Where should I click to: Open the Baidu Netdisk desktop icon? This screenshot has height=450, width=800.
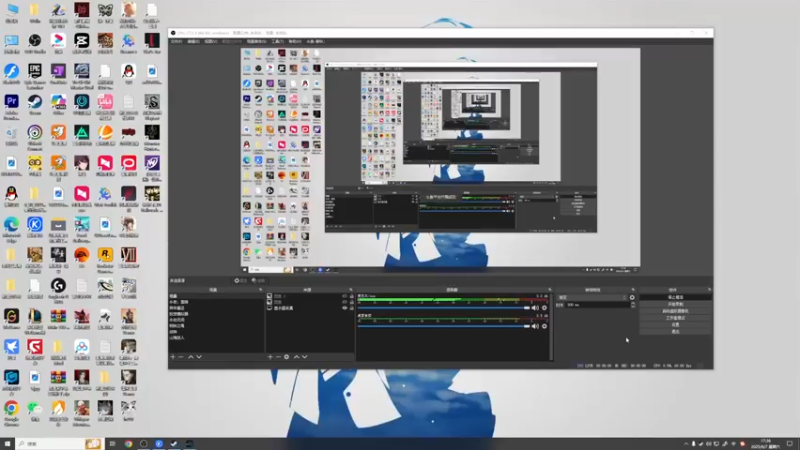click(82, 350)
